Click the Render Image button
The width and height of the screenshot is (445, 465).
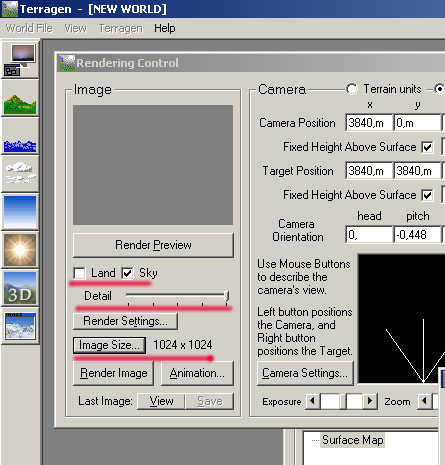tap(113, 373)
